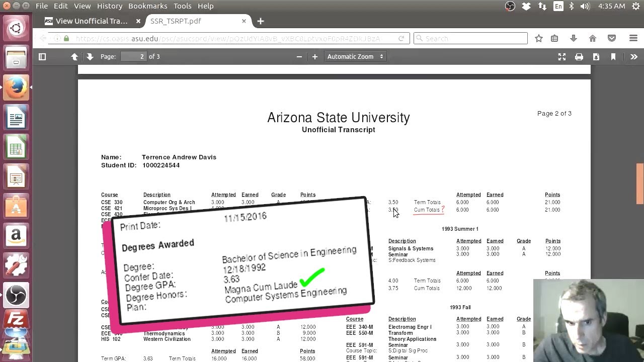Open the Tools menu
644x362 pixels.
point(182,6)
